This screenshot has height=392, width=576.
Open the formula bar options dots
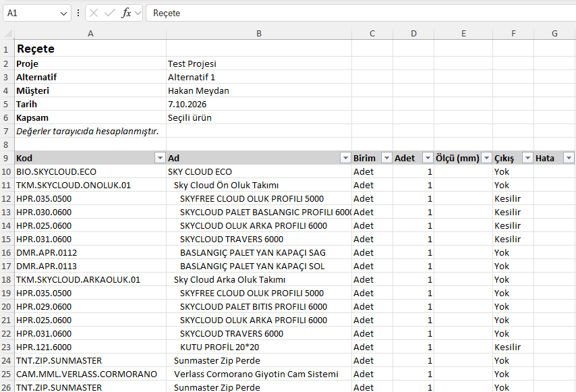(x=78, y=13)
